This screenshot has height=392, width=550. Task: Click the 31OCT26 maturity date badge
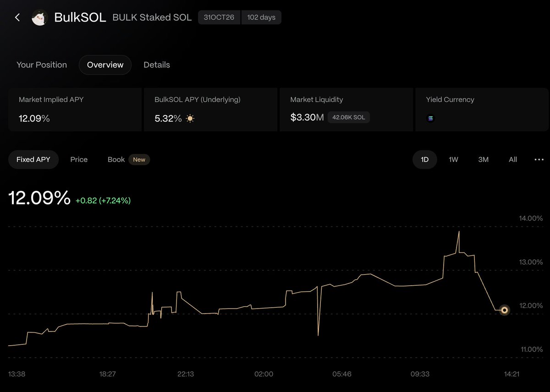click(x=219, y=17)
